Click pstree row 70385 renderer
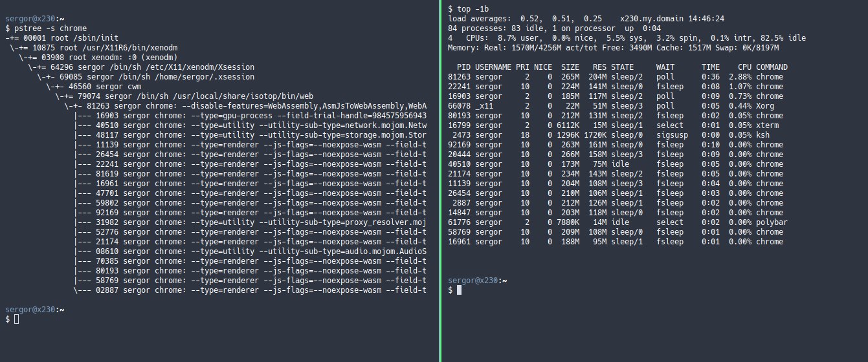This screenshot has width=868, height=362. click(x=249, y=261)
